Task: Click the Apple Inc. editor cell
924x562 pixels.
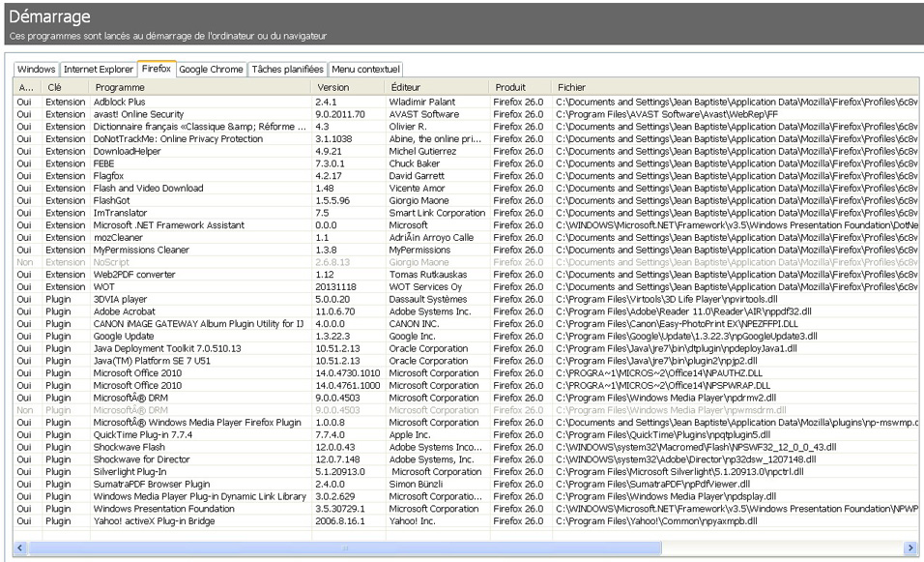Action: coord(410,435)
